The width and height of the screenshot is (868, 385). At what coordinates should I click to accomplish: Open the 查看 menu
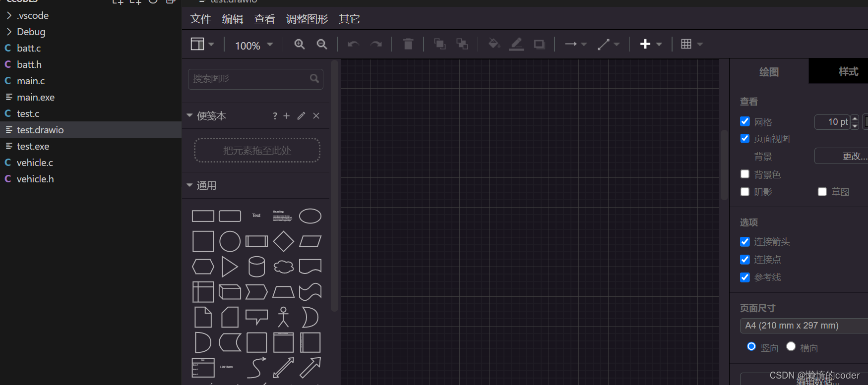click(264, 19)
